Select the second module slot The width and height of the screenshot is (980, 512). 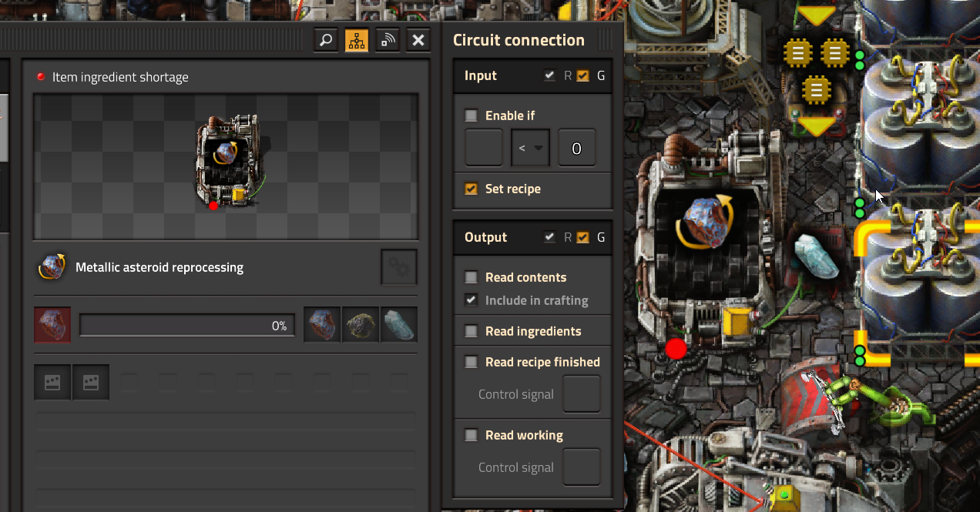(91, 383)
